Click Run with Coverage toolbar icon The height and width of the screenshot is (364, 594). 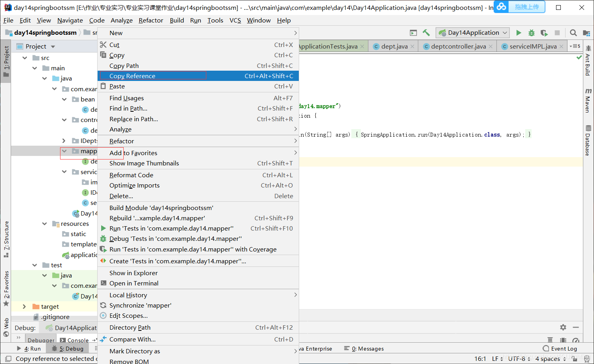544,33
